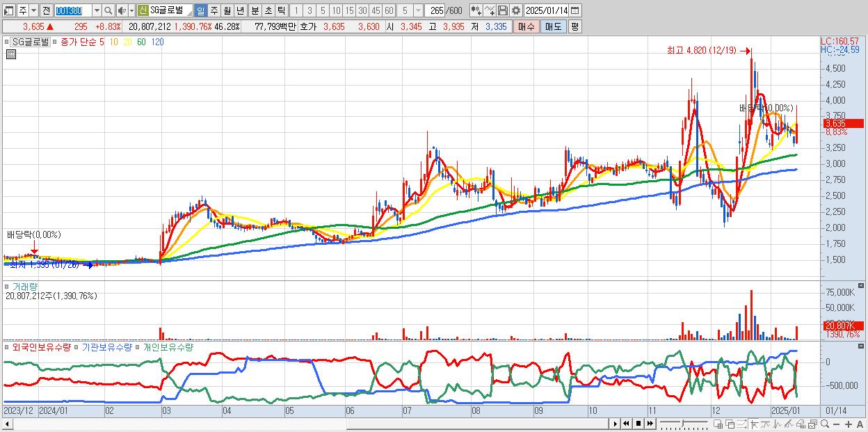Click the chart image copy icon
Viewport: 868px width, 432px height.
click(812, 424)
